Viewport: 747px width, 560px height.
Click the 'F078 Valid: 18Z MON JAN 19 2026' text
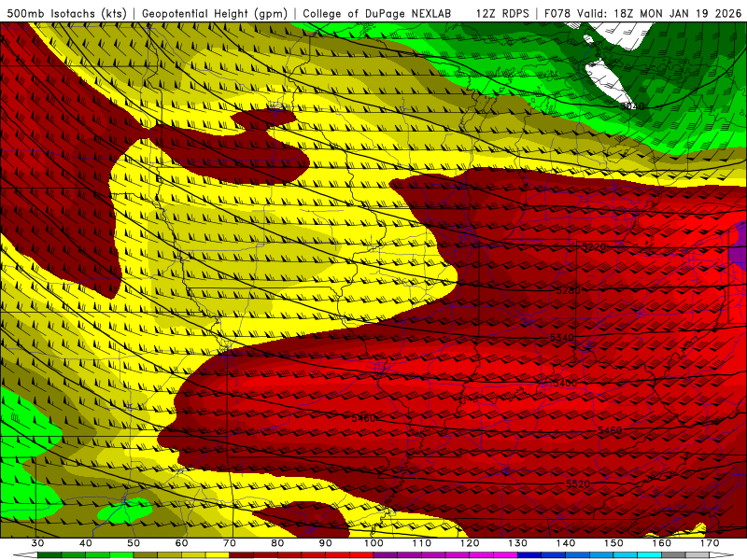click(x=642, y=13)
